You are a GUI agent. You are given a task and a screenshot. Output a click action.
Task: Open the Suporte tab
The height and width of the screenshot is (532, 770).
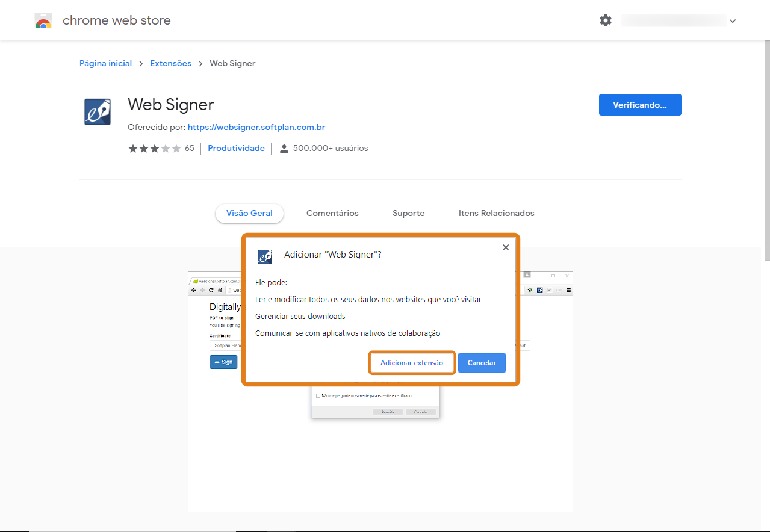click(x=408, y=213)
